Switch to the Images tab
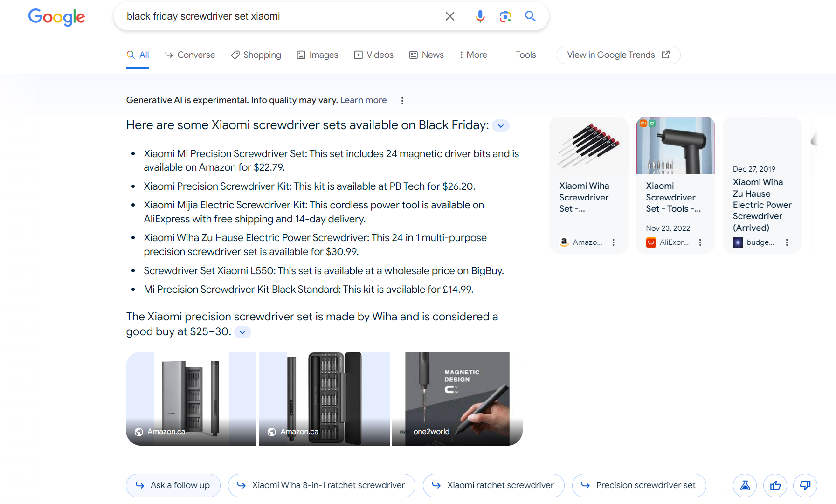The image size is (836, 504). [x=318, y=55]
